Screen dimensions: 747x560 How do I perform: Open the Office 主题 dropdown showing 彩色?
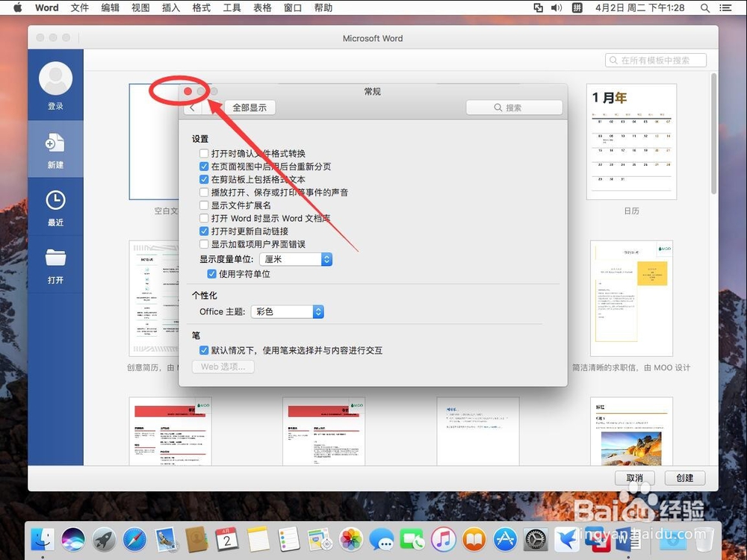[x=288, y=311]
